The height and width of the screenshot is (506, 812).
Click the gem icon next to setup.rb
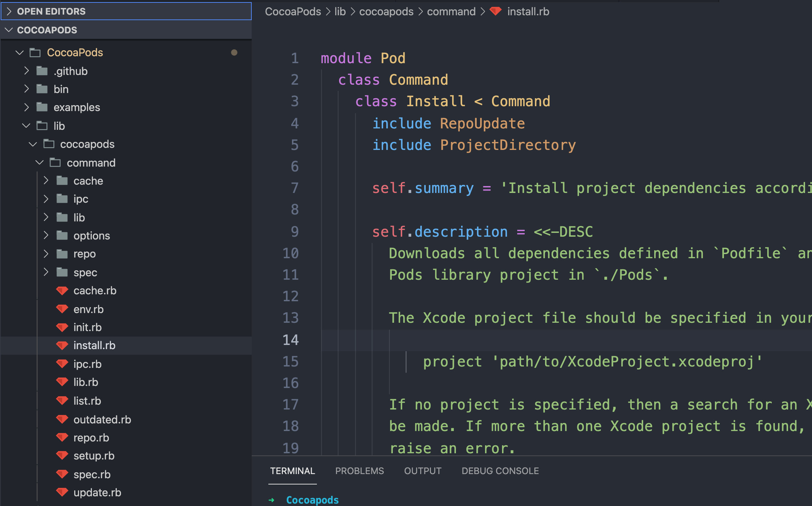pyautogui.click(x=62, y=456)
